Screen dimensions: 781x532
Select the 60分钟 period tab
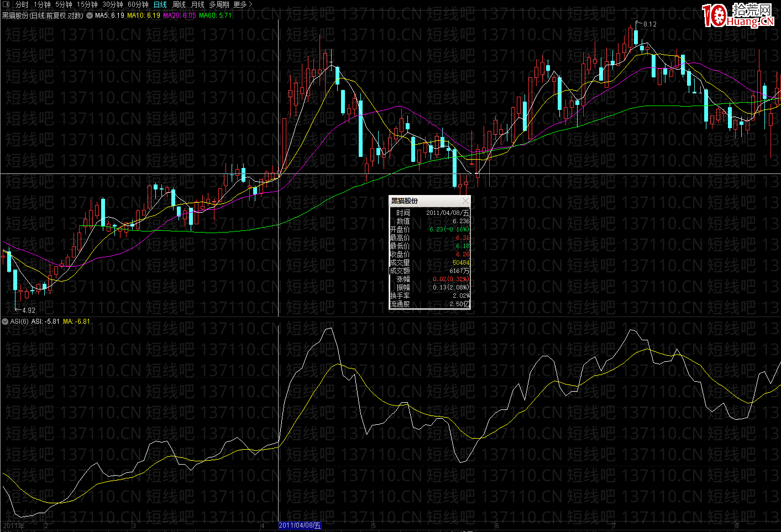point(138,4)
